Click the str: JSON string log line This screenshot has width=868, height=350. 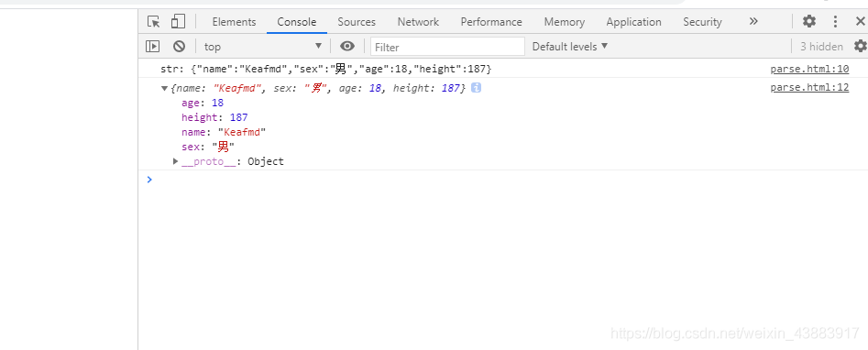(326, 70)
